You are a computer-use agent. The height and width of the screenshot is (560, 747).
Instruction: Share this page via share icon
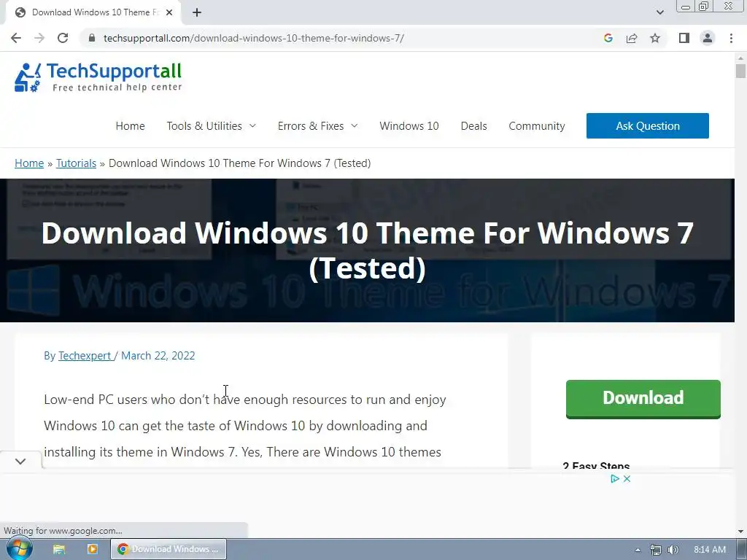coord(632,38)
